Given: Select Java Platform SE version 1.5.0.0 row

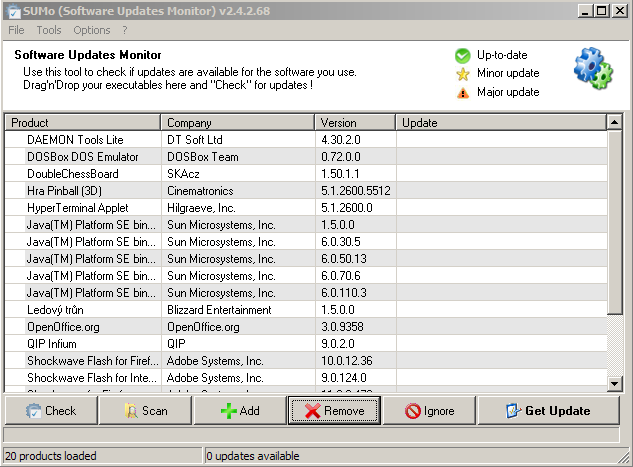Looking at the screenshot, I should 306,224.
